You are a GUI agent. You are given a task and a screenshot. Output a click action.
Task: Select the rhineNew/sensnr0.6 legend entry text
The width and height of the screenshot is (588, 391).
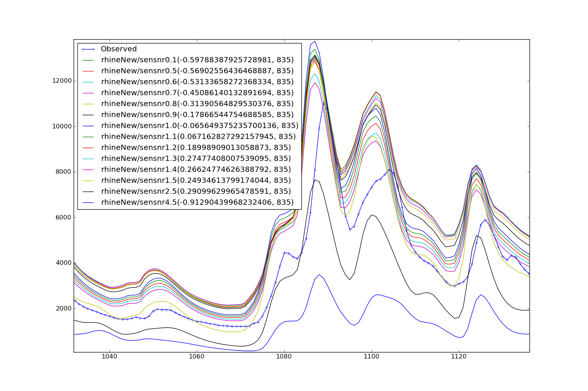197,82
